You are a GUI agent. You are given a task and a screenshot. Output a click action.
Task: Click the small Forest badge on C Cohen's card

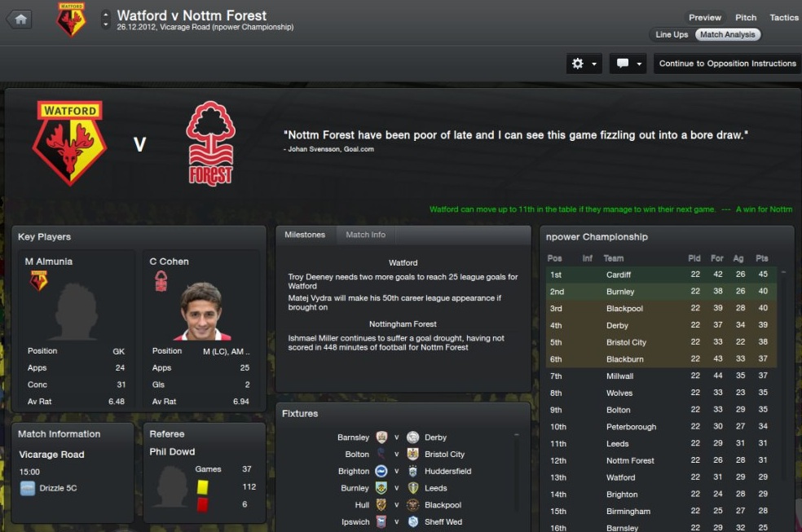pos(161,281)
